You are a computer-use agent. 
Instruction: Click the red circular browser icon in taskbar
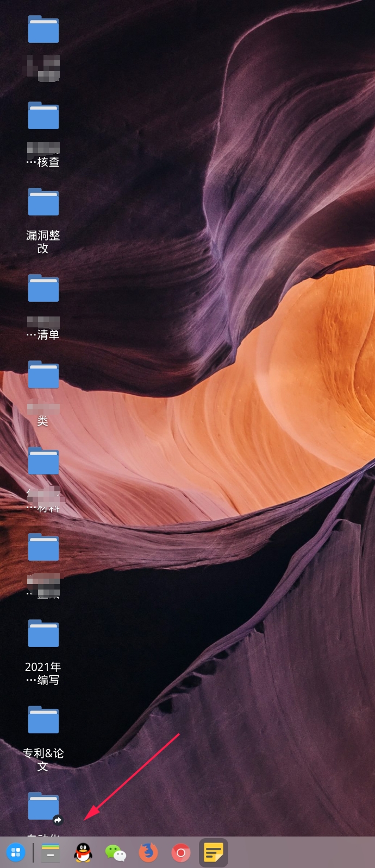tap(181, 853)
